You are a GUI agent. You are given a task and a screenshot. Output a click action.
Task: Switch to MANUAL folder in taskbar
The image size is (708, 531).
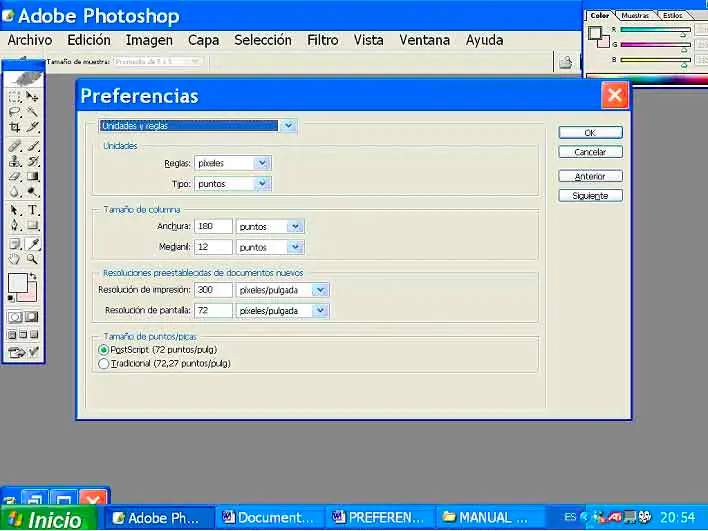click(490, 517)
